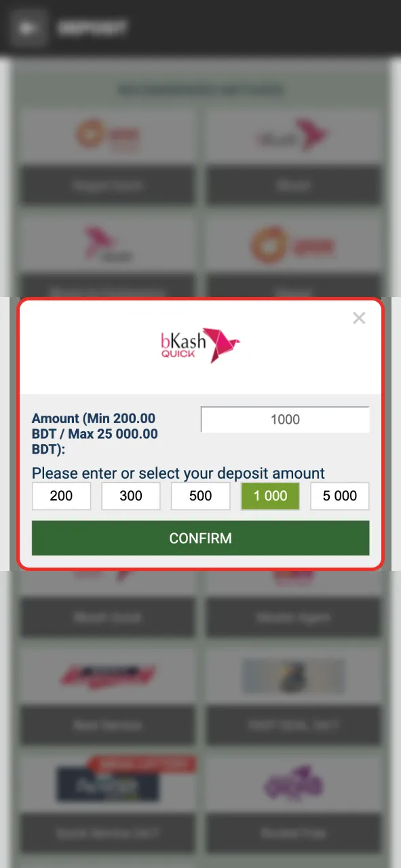Close the bKash Quick deposit dialog
This screenshot has width=401, height=868.
tap(359, 318)
